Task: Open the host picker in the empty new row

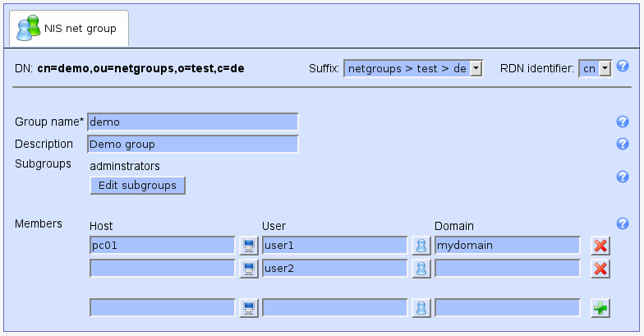Action: (x=248, y=308)
